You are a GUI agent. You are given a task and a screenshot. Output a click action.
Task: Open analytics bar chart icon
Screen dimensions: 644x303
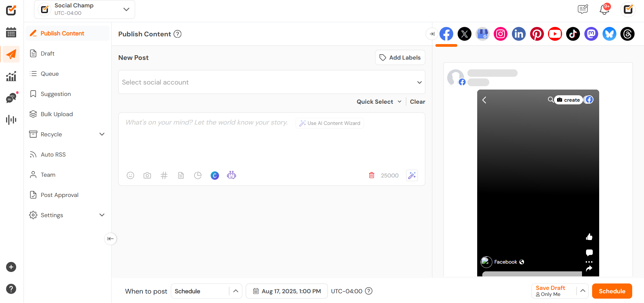pyautogui.click(x=11, y=76)
